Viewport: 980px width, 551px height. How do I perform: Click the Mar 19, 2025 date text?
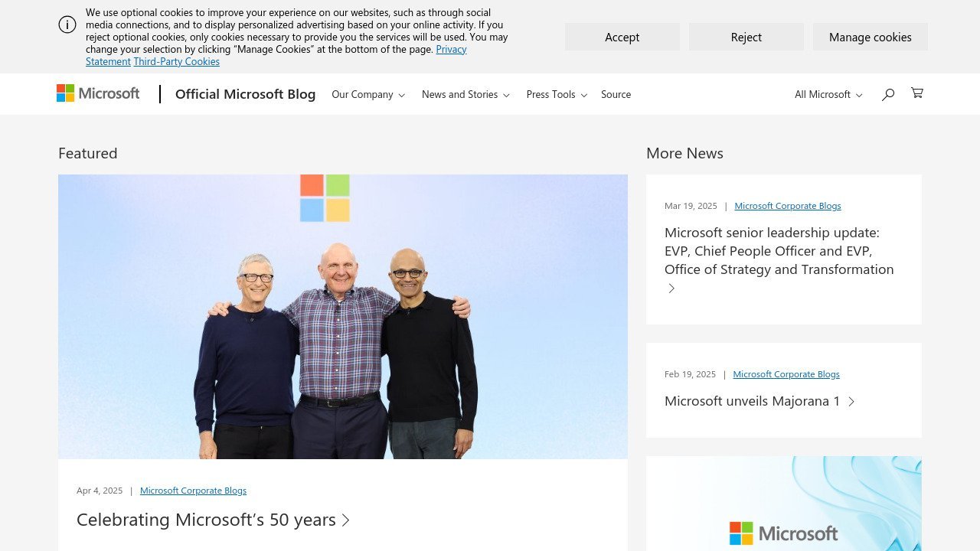coord(691,206)
